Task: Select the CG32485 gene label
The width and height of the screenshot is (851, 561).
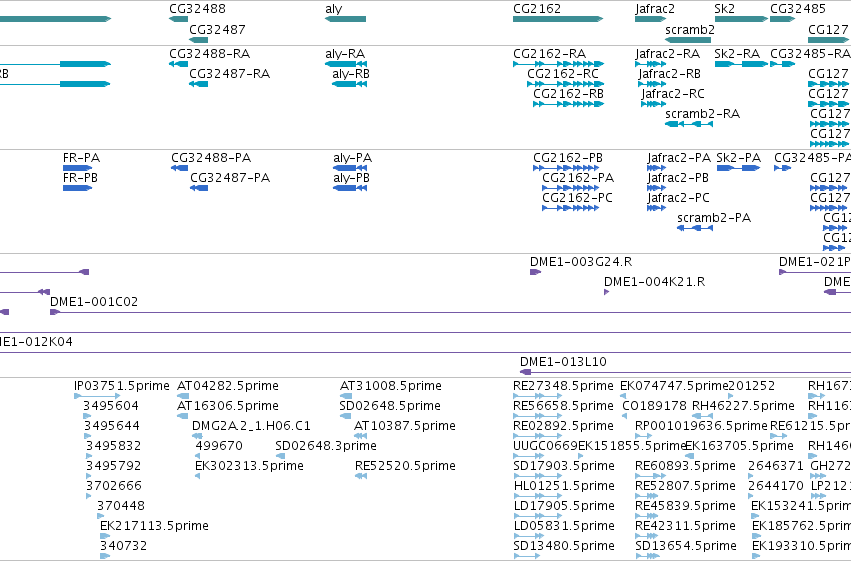Action: point(798,9)
